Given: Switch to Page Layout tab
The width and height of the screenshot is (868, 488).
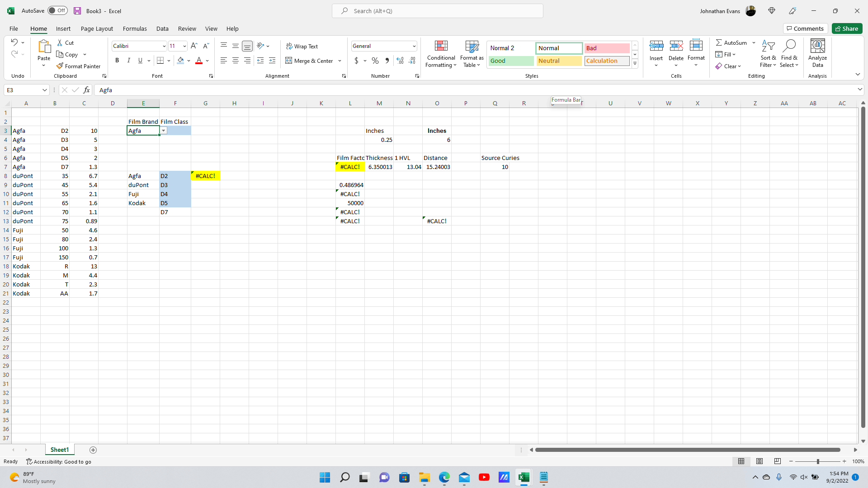Looking at the screenshot, I should (97, 28).
